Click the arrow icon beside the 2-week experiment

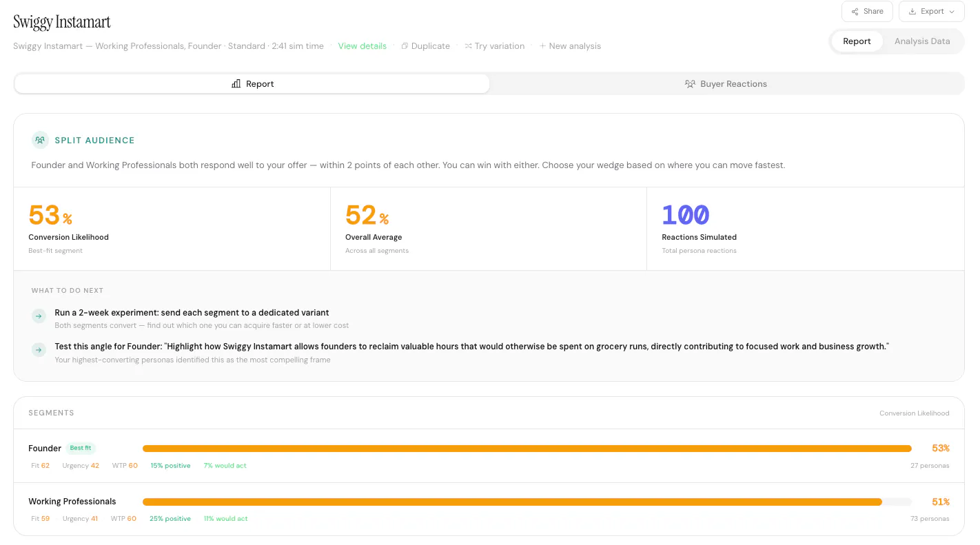pyautogui.click(x=39, y=316)
